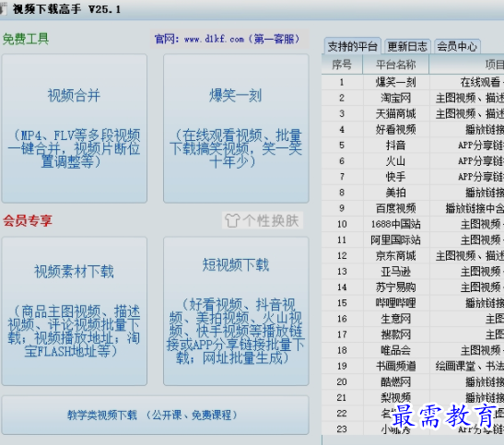Select the 京东商城 platform row
Image resolution: width=504 pixels, height=445 pixels.
[395, 256]
